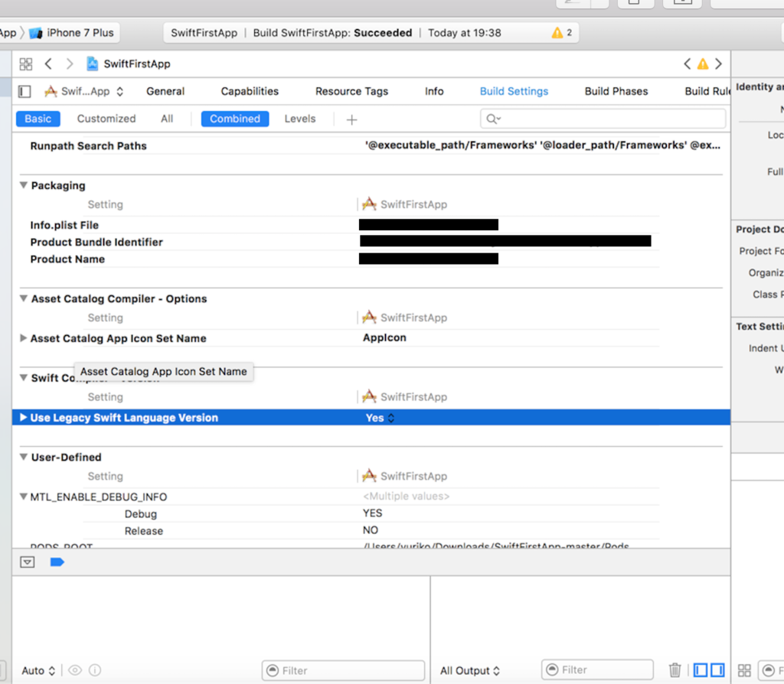The height and width of the screenshot is (684, 784).
Task: Select the Build Settings tab
Action: click(514, 92)
